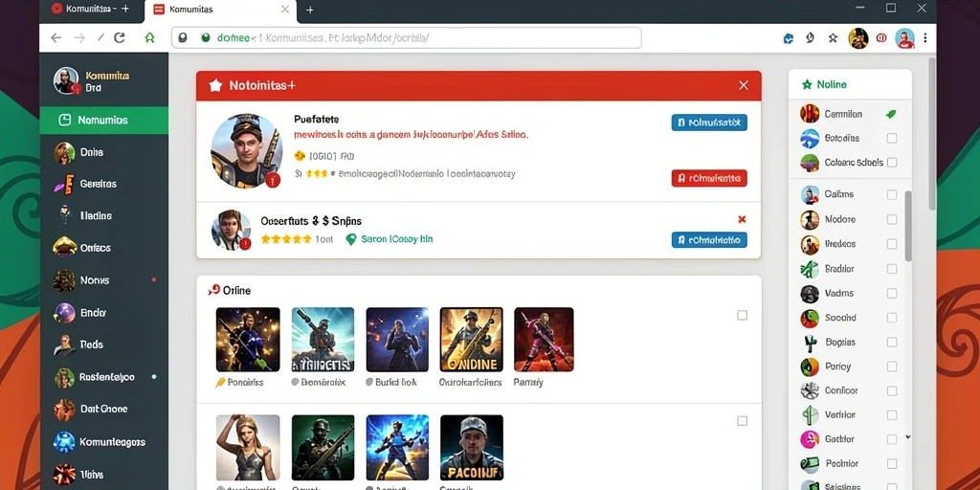The height and width of the screenshot is (490, 980).
Task: Open the Geraitas sidebar icon
Action: click(64, 184)
